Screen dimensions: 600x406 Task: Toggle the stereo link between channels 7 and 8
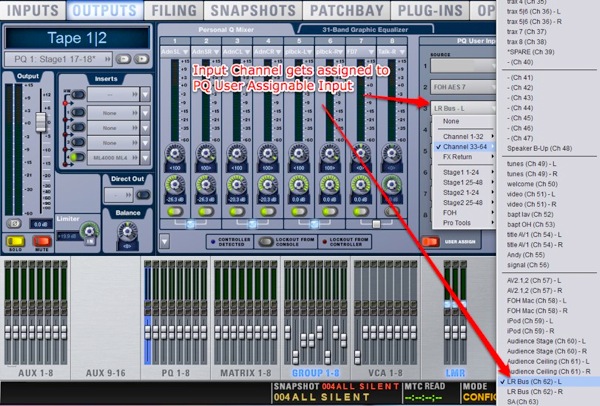point(376,224)
